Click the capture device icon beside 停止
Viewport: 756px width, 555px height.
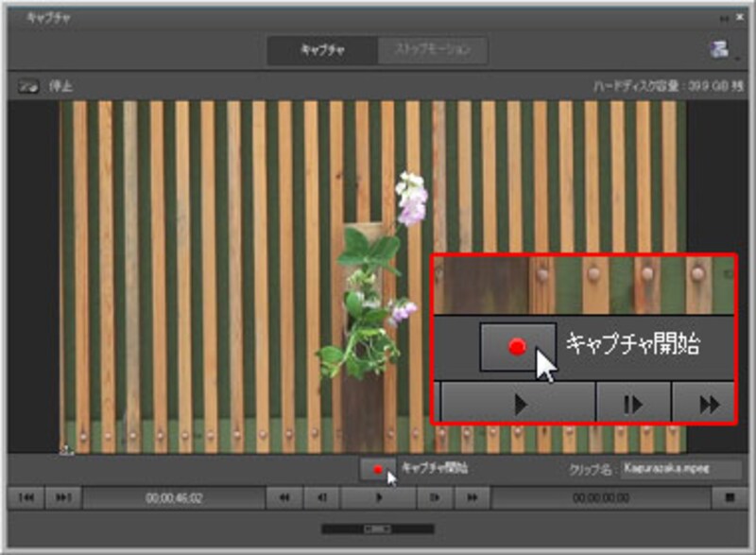point(28,87)
